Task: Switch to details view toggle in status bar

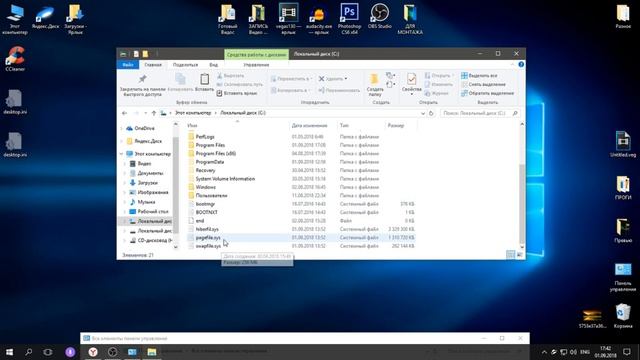Action: point(510,255)
